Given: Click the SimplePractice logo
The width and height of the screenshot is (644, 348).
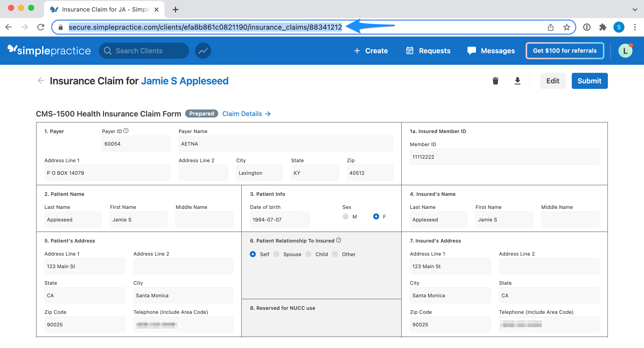Looking at the screenshot, I should pos(49,50).
